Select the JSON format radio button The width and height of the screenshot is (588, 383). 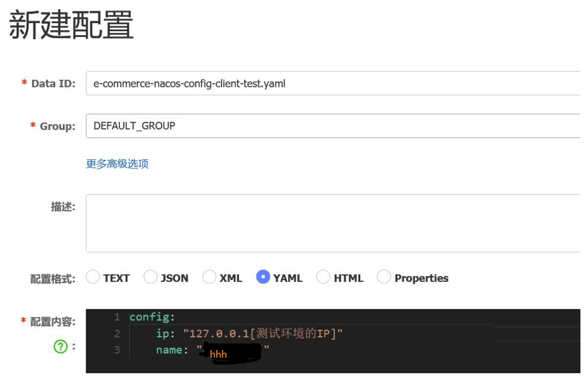point(151,277)
